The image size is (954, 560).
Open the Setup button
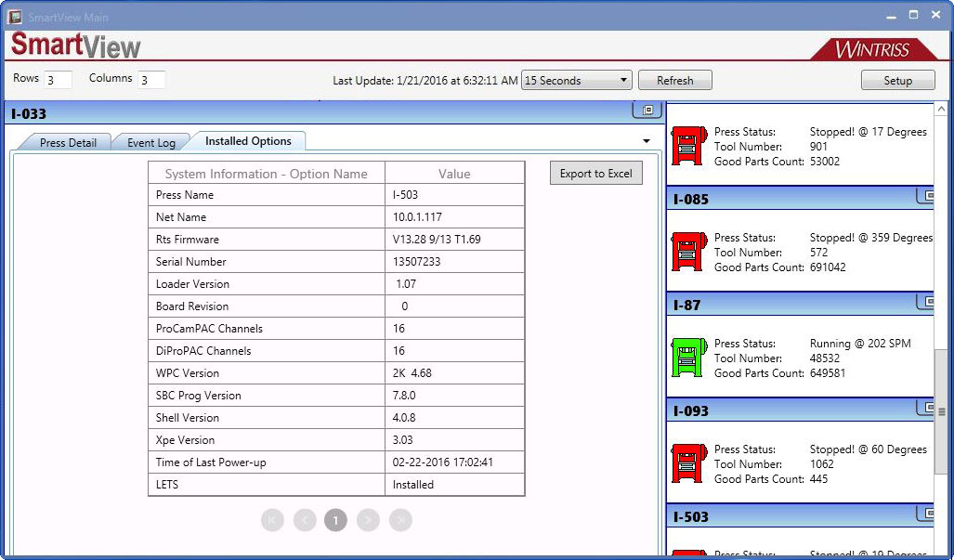click(897, 80)
